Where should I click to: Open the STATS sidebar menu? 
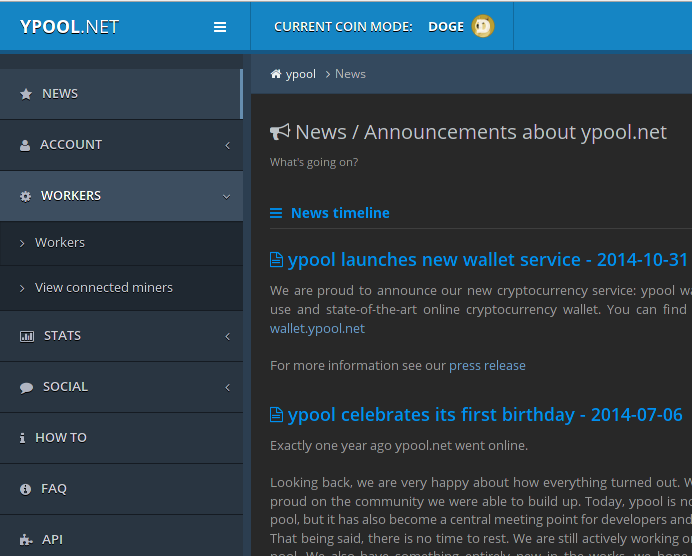coord(121,336)
